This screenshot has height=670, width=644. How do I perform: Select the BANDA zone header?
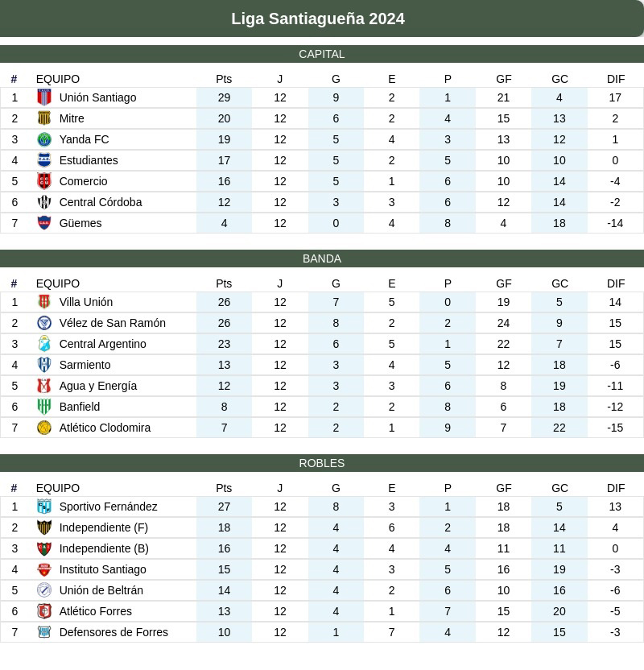322,258
